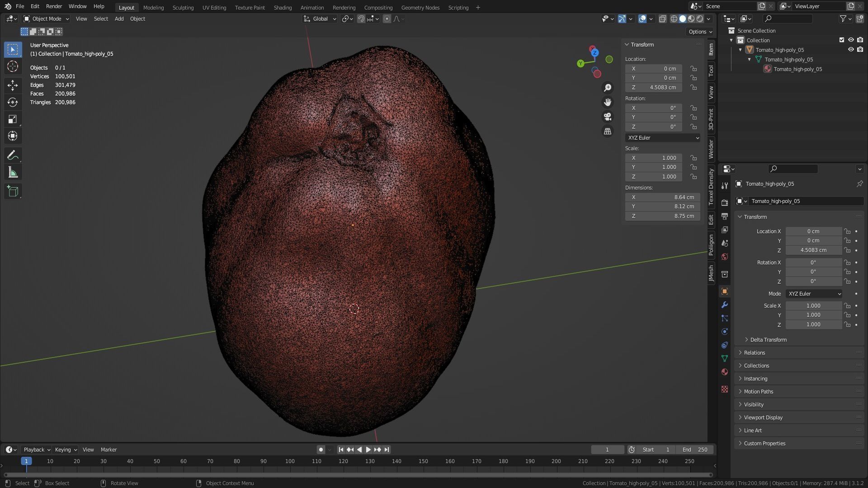Click the End frame field 250
This screenshot has width=868, height=488.
(x=695, y=450)
